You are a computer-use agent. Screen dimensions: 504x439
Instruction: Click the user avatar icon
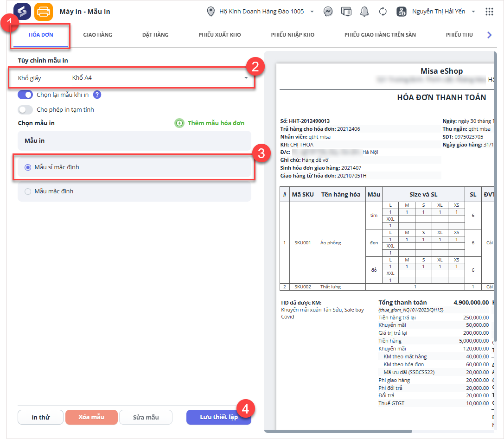tap(401, 12)
